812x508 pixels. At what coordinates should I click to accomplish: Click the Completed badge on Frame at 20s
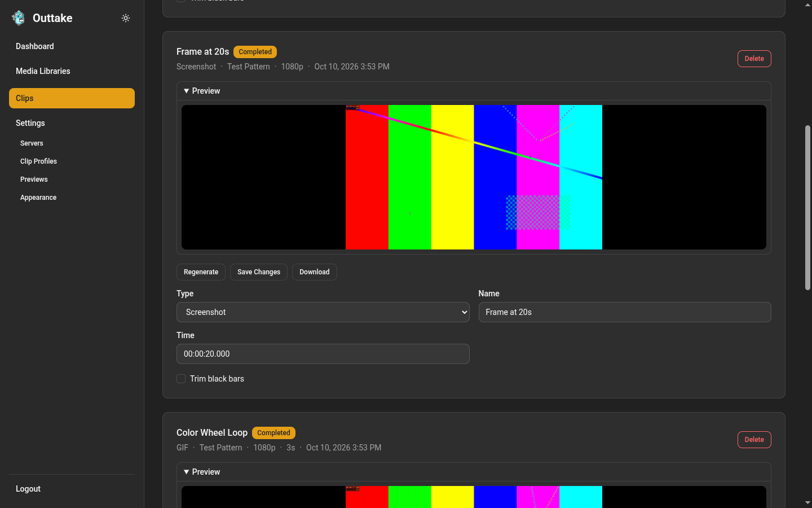[255, 52]
